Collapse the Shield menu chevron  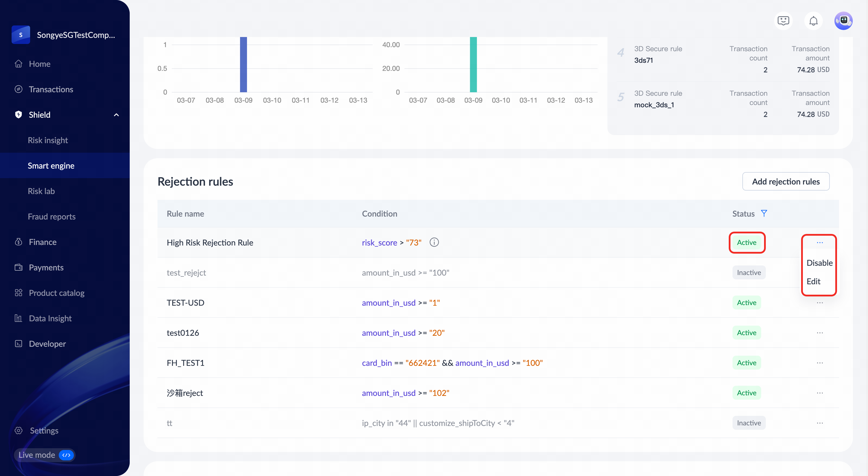(x=116, y=115)
